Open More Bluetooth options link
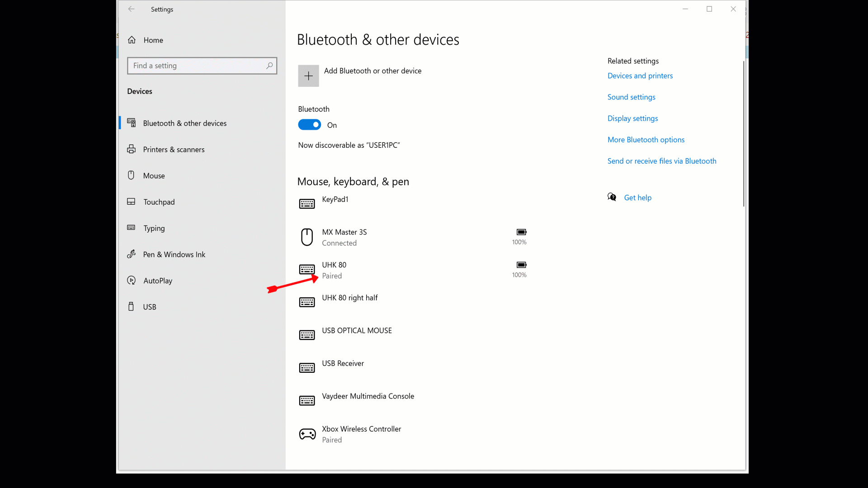868x488 pixels. coord(646,140)
